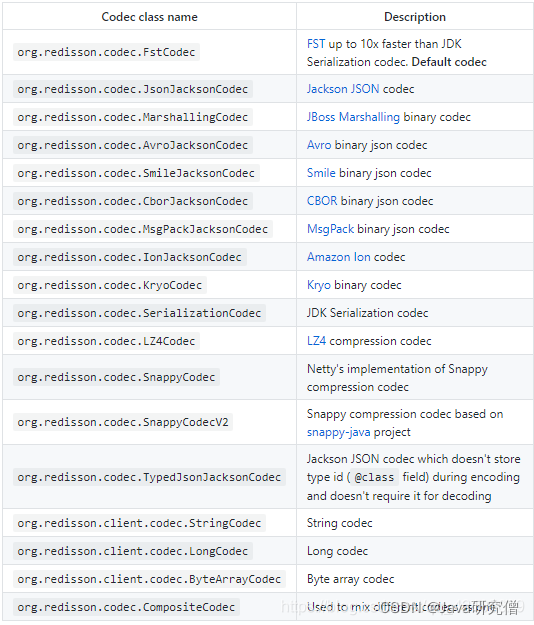
Task: Open the MsgPack link
Action: [x=330, y=229]
